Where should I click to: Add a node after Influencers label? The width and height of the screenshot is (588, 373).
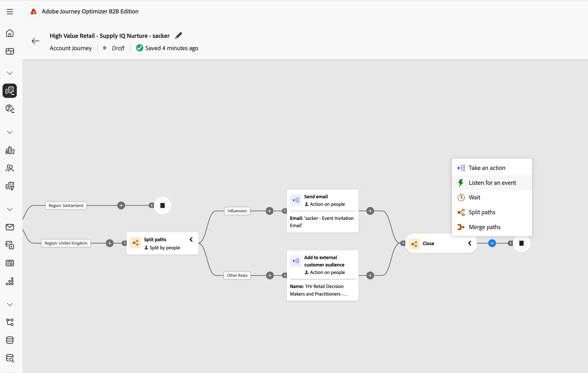coord(269,211)
